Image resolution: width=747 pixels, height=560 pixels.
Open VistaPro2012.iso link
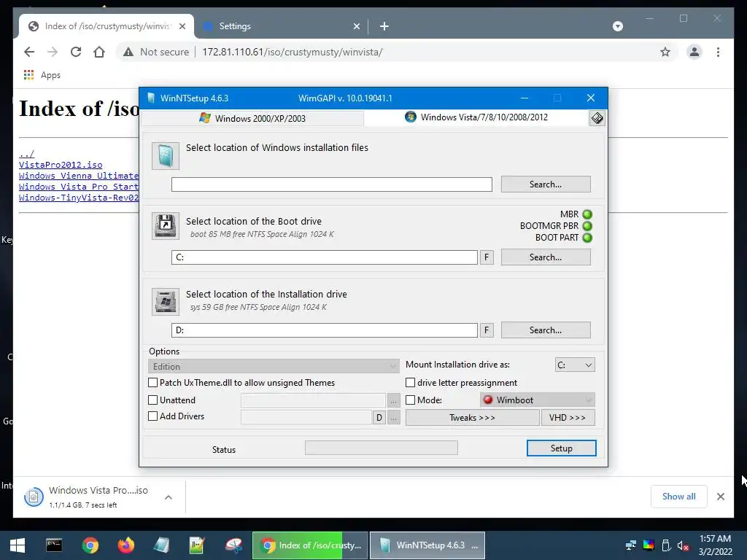[61, 165]
